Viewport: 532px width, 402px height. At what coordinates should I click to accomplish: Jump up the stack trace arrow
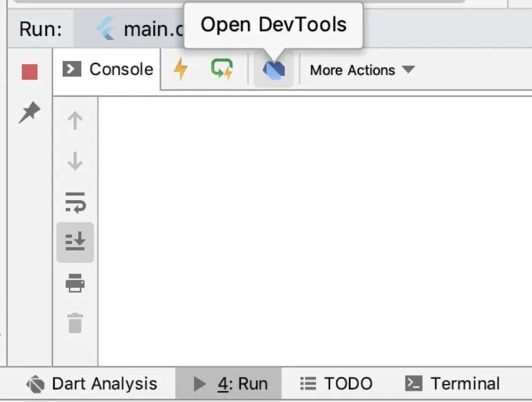point(75,121)
